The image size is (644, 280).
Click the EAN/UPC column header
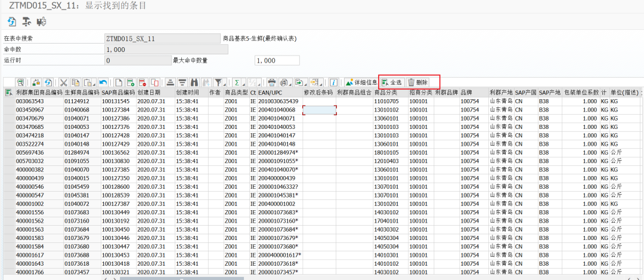click(280, 93)
